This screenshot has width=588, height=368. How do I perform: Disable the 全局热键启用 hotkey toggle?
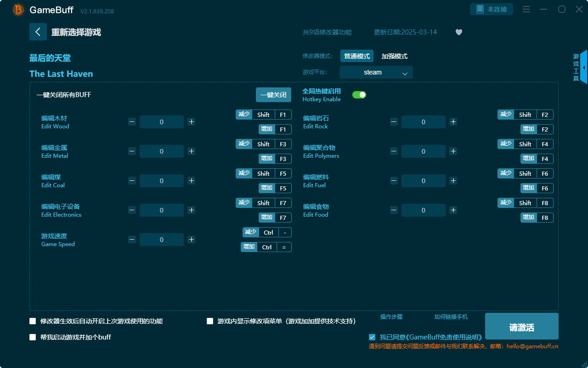click(359, 94)
